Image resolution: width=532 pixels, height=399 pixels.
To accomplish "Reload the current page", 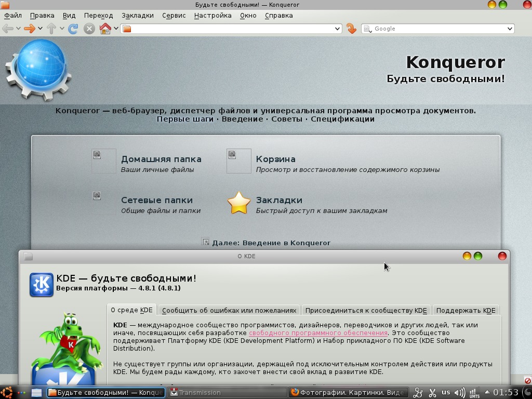I will [73, 29].
